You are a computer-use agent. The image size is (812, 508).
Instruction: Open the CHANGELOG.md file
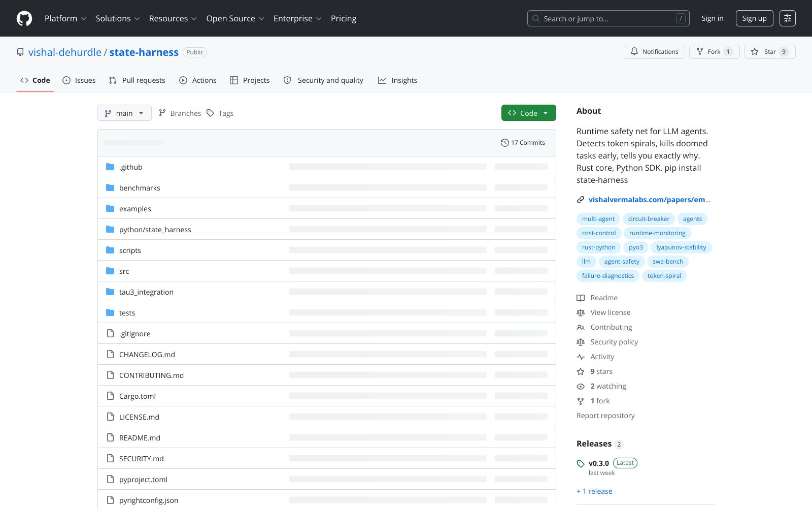pos(147,355)
